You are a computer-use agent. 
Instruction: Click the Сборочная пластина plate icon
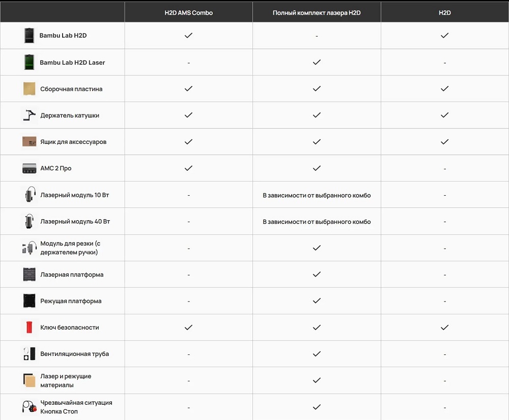pos(29,89)
